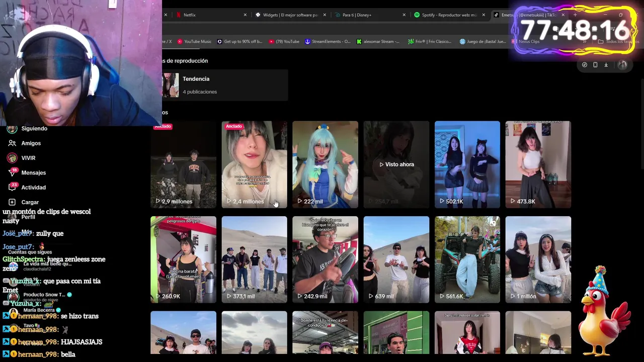Close the Spotify tab
The height and width of the screenshot is (362, 644).
pyautogui.click(x=484, y=15)
